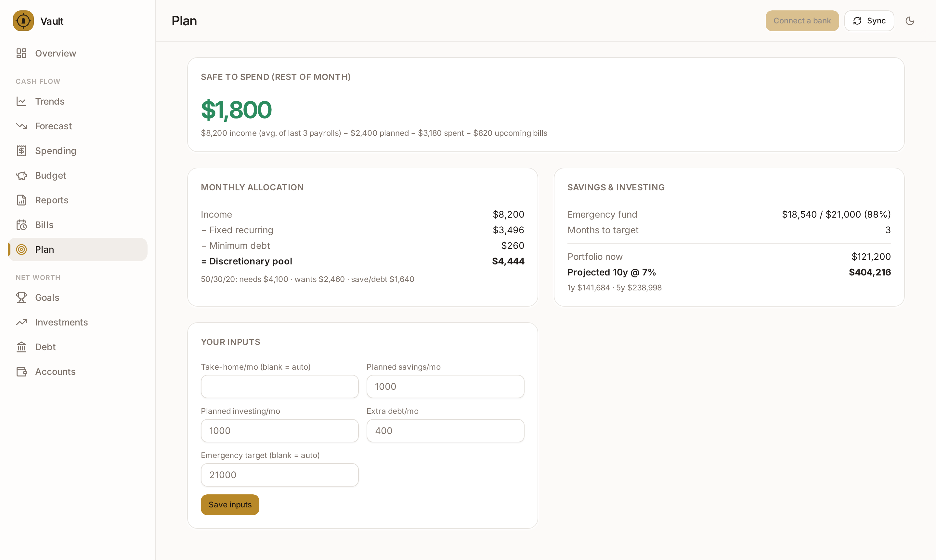936x560 pixels.
Task: Navigate to Investments page
Action: pos(77,322)
